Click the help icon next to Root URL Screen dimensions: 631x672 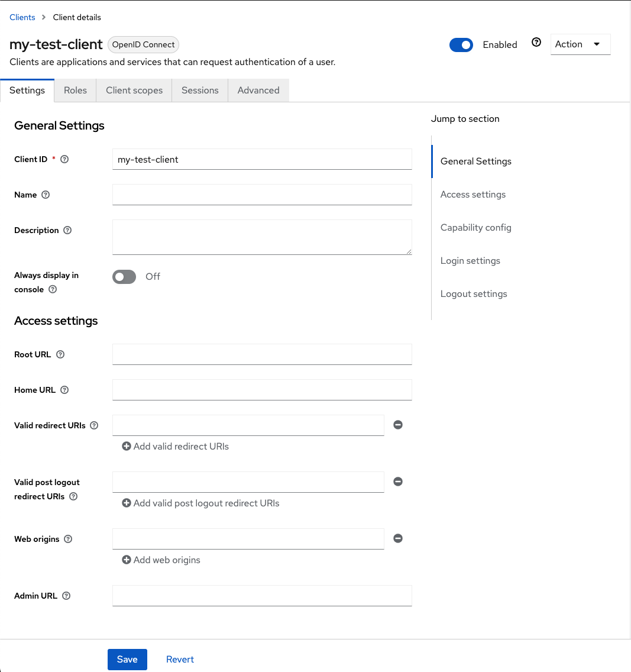(60, 354)
